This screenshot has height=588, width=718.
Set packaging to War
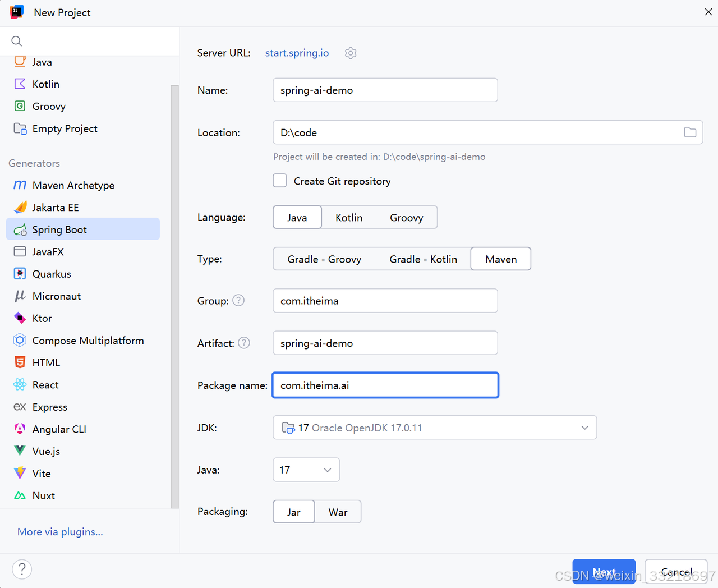point(338,512)
